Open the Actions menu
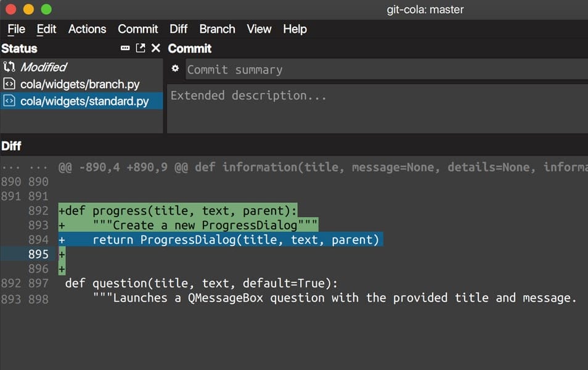Viewport: 588px width, 370px height. coord(87,29)
